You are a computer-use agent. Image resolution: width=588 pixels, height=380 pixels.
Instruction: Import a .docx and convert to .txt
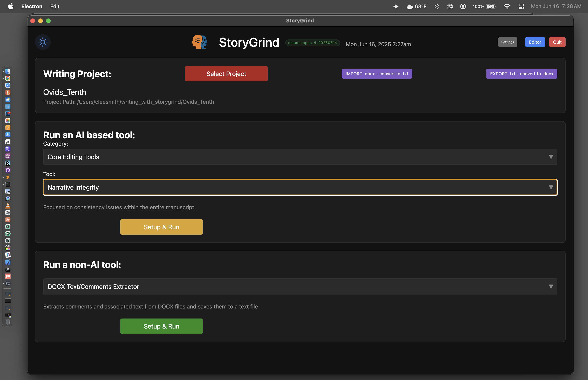(377, 74)
